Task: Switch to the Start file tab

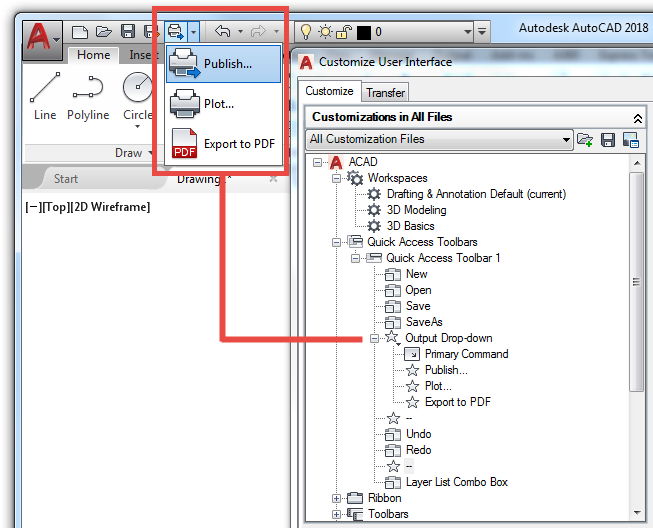Action: [x=66, y=179]
